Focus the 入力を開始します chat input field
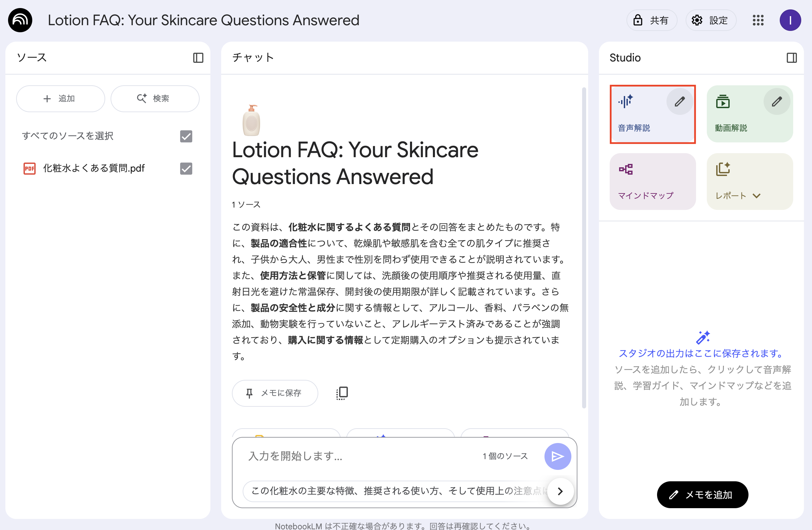 [x=358, y=456]
